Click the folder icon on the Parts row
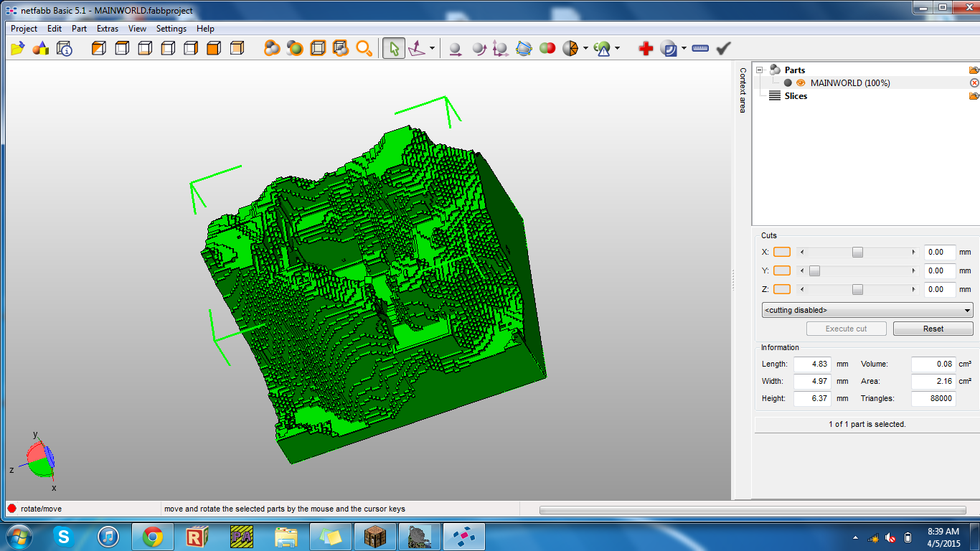The image size is (980, 551). (974, 70)
